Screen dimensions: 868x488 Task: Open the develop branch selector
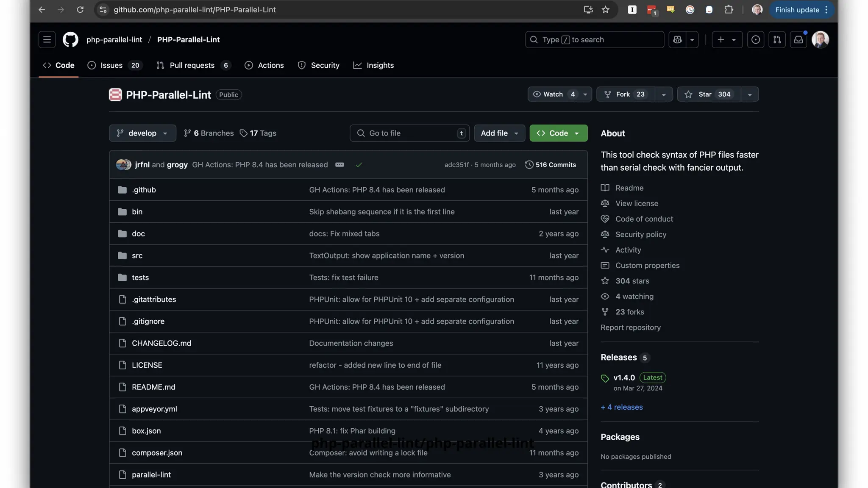tap(142, 133)
